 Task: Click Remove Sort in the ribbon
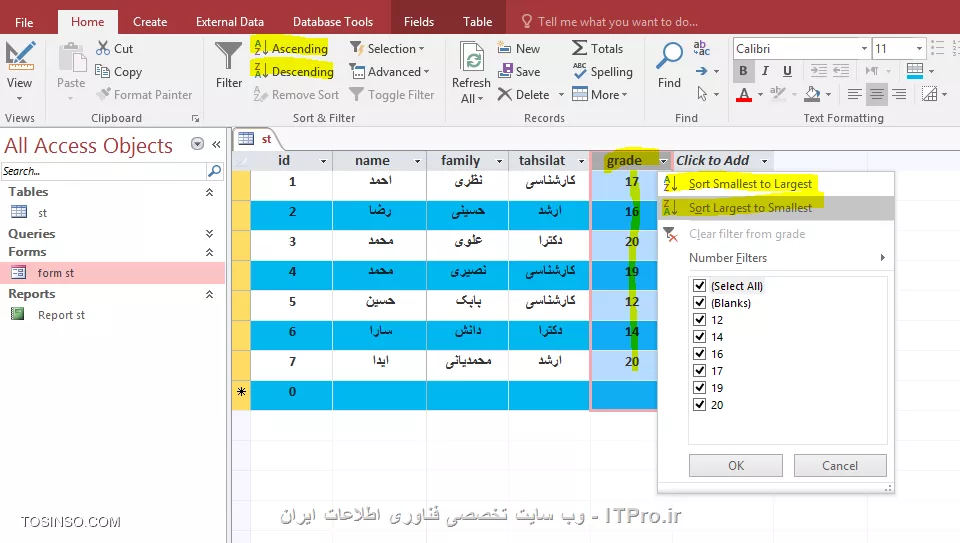[x=296, y=95]
